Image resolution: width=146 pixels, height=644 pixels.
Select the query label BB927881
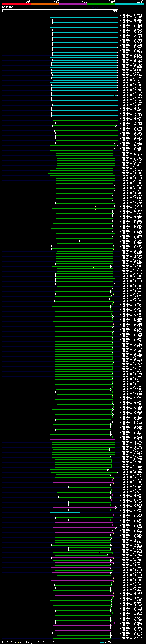pos(8,7)
